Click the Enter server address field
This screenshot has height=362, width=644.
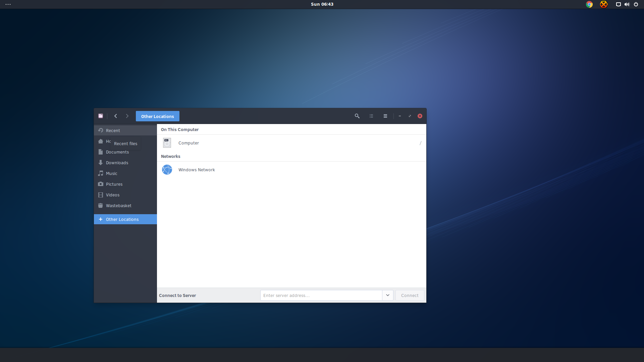pos(321,295)
